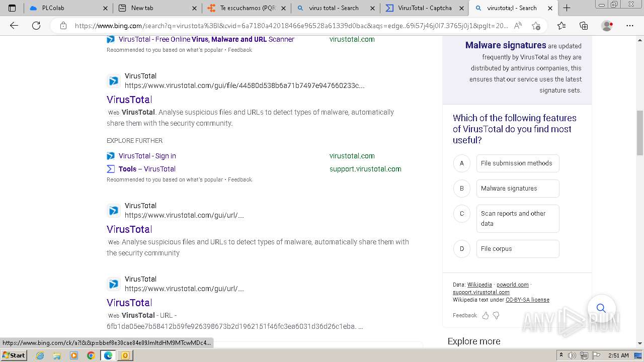
Task: Focus the browser address bar URL field
Action: [x=291, y=26]
